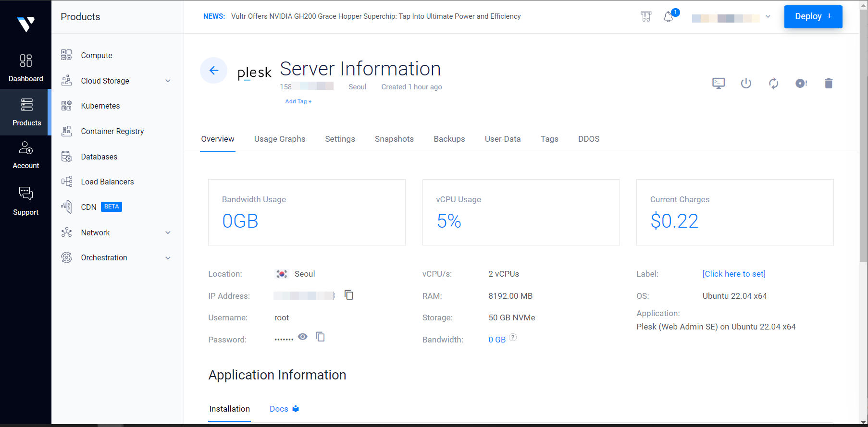Show bandwidth help tooltip
The height and width of the screenshot is (427, 868).
[x=513, y=337]
